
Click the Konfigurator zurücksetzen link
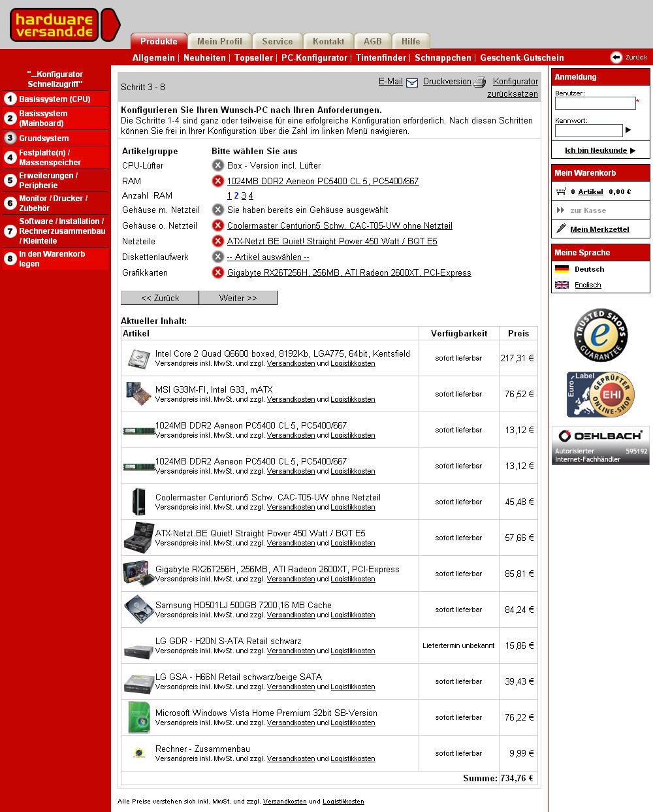tap(513, 88)
